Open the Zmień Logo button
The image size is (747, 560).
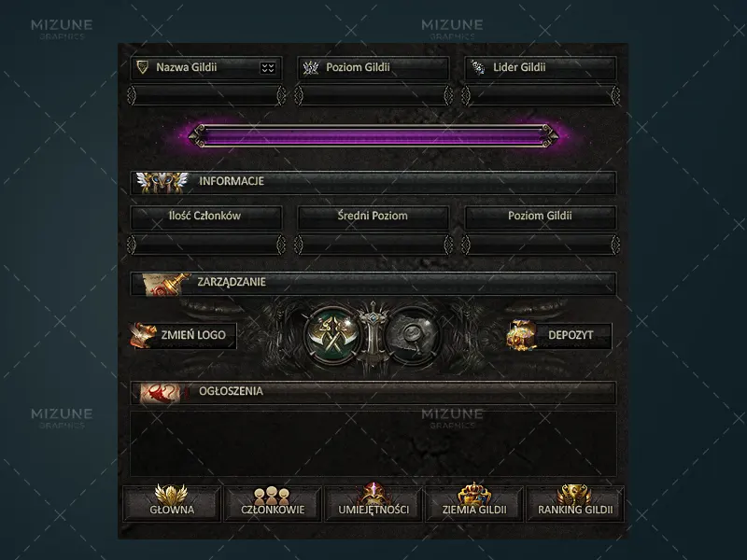(183, 335)
